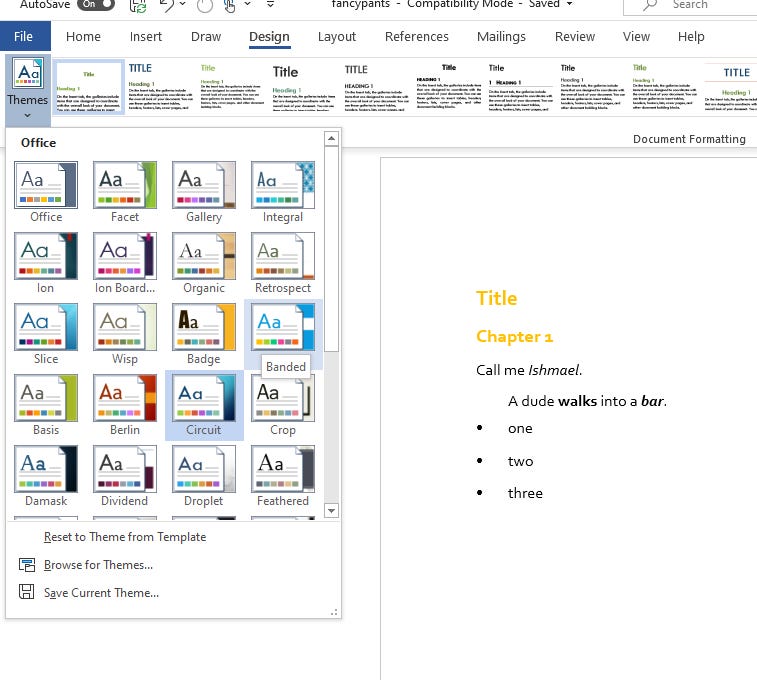Select the first style set thumbnail with green heading
The height and width of the screenshot is (680, 757).
pos(88,87)
